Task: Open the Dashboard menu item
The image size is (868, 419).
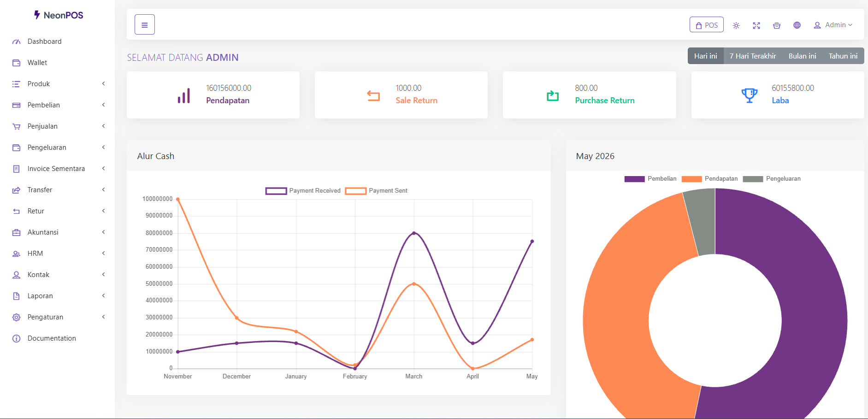Action: coord(58,41)
